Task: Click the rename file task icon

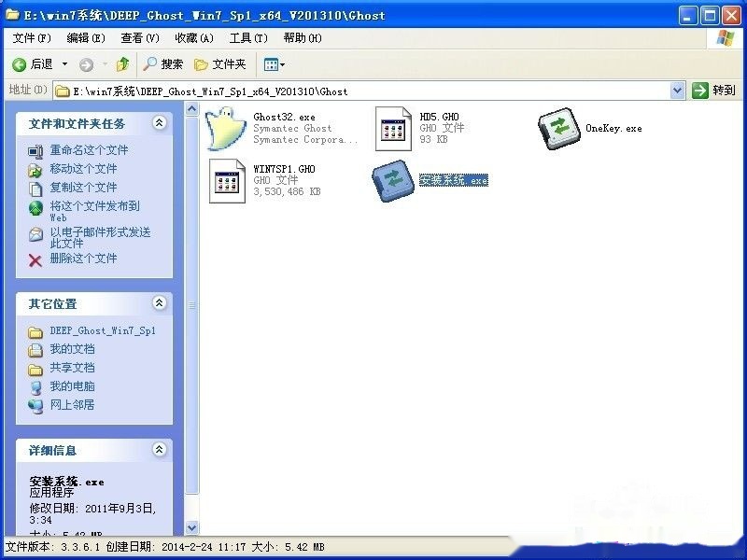Action: (x=35, y=151)
